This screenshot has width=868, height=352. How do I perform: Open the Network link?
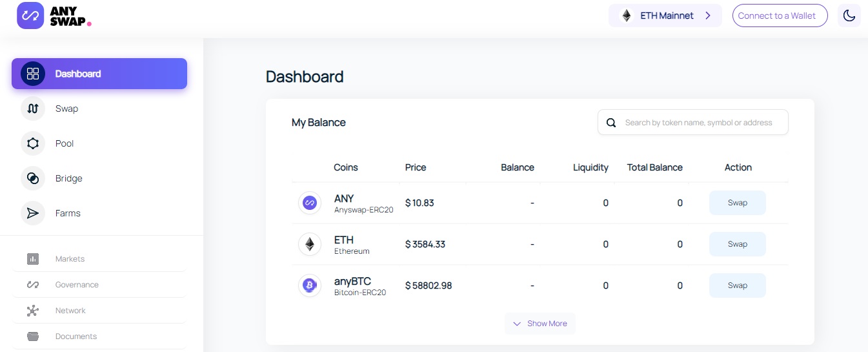[70, 311]
